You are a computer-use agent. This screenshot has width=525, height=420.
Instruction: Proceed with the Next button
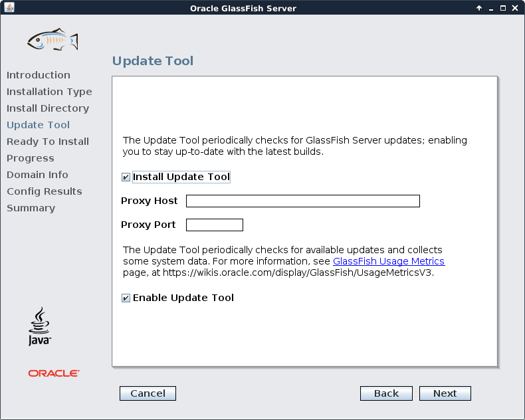[x=445, y=393]
